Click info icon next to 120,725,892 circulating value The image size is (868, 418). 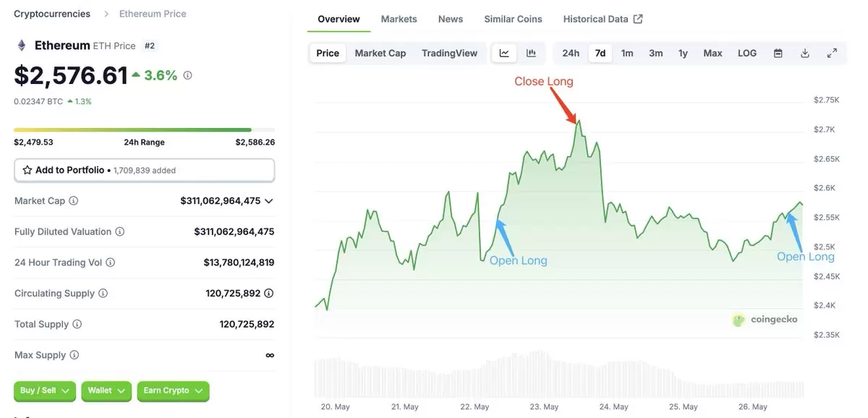[269, 294]
